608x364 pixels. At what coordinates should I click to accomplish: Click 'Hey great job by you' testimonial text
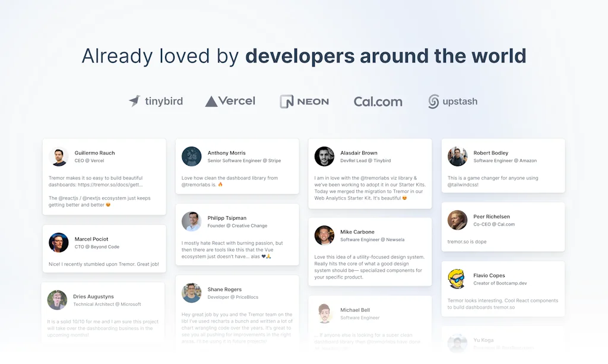237,328
